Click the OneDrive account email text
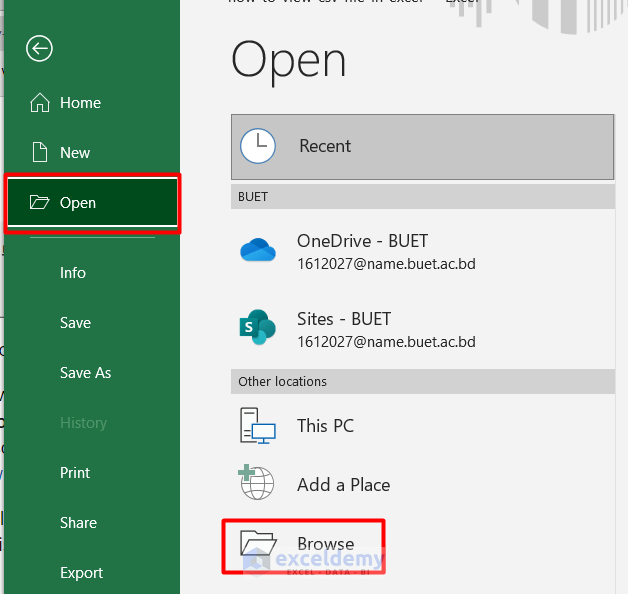The width and height of the screenshot is (628, 594). [x=386, y=264]
